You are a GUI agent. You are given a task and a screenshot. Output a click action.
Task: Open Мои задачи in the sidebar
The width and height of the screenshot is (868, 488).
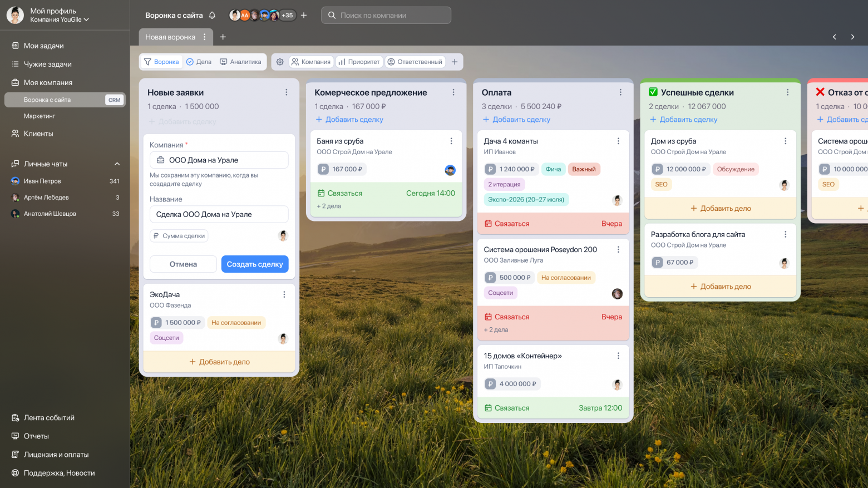[43, 46]
